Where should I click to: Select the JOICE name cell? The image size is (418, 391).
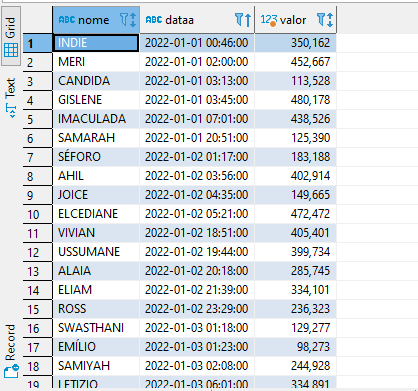96,195
